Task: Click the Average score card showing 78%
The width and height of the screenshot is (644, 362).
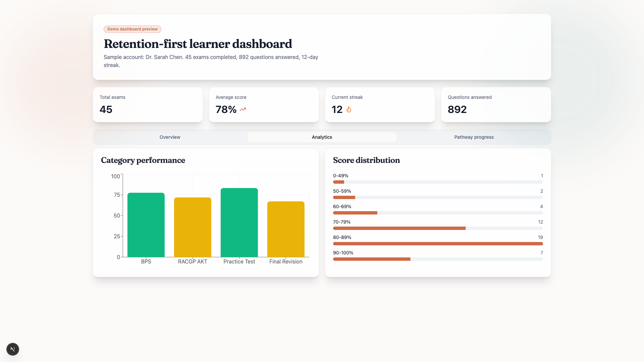Action: pos(264,105)
